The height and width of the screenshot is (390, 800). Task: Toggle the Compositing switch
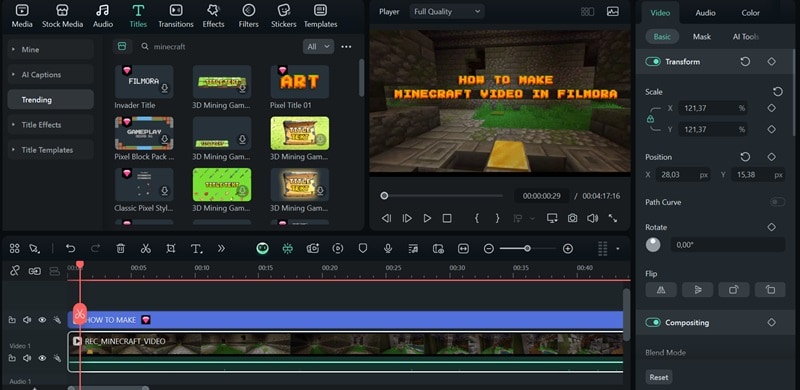tap(653, 323)
